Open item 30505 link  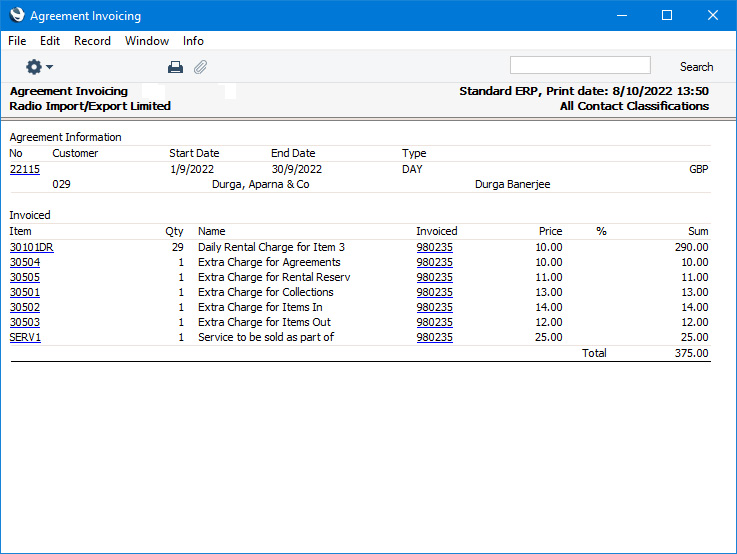click(25, 277)
